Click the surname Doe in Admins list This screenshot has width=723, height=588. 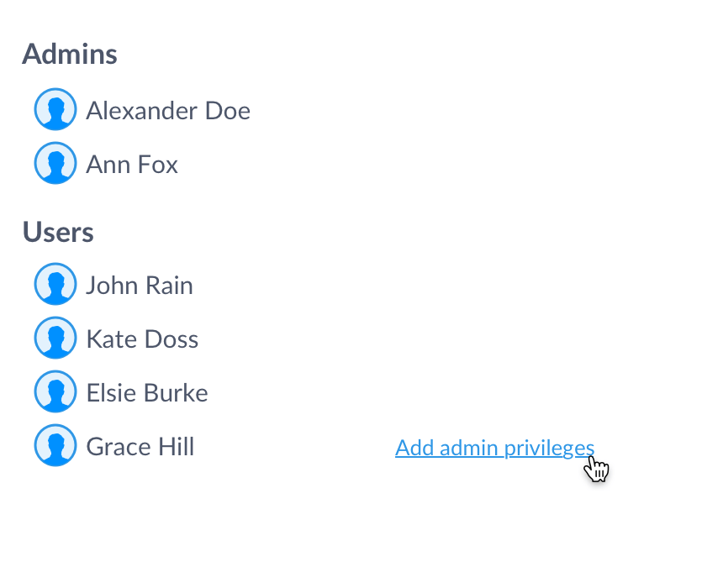pyautogui.click(x=227, y=111)
